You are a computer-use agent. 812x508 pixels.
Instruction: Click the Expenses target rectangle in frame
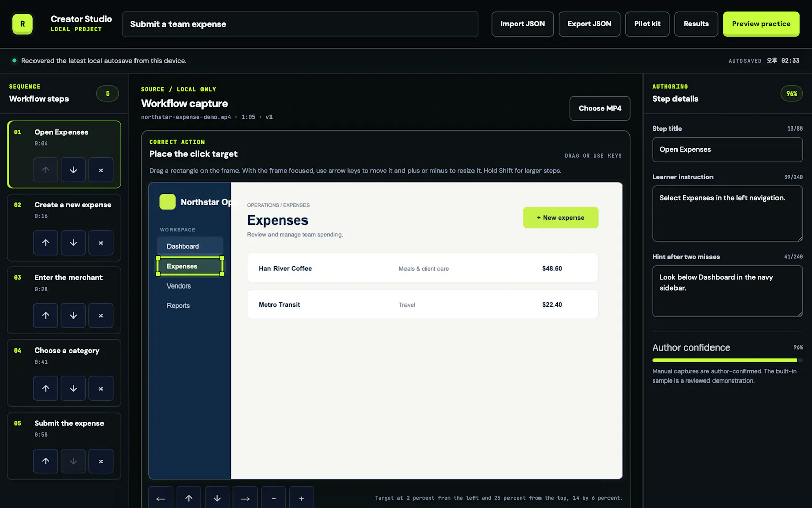190,266
